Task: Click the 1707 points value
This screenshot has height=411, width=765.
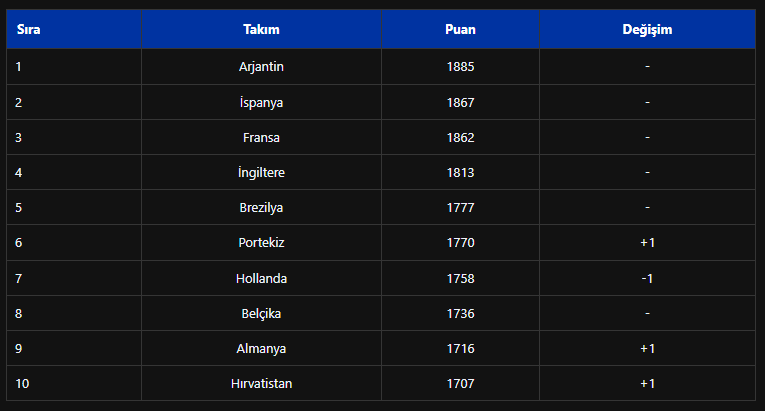Action: tap(461, 384)
